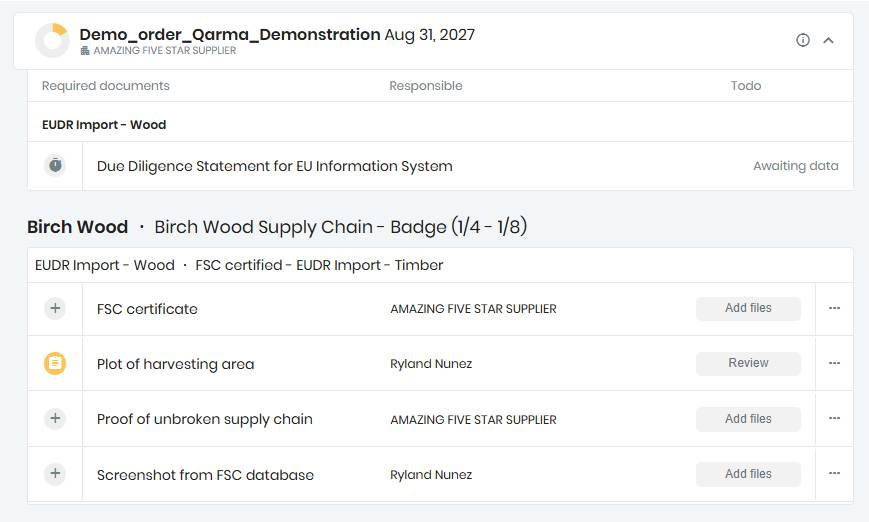Click the info icon in the order header
The image size is (869, 522).
[x=802, y=40]
